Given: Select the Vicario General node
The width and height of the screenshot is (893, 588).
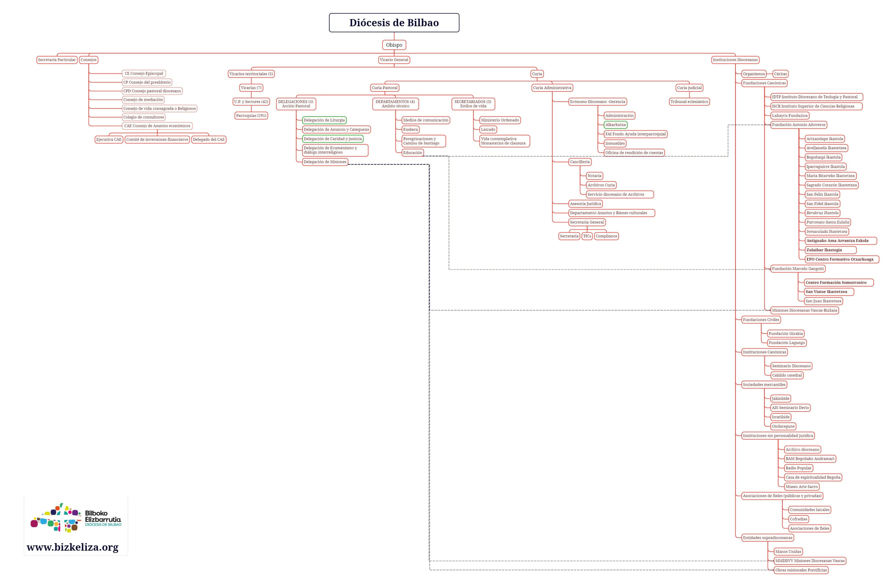Looking at the screenshot, I should click(393, 60).
